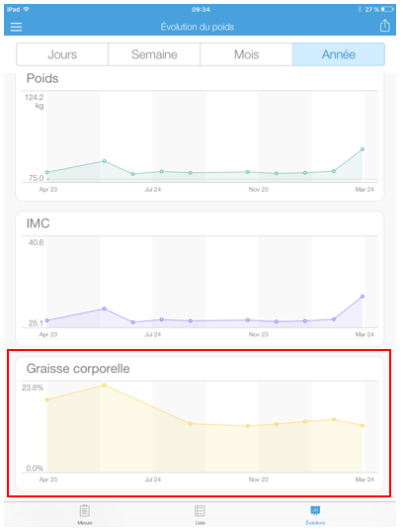Image resolution: width=403 pixels, height=532 pixels.
Task: Select the Année segment
Action: pos(339,54)
